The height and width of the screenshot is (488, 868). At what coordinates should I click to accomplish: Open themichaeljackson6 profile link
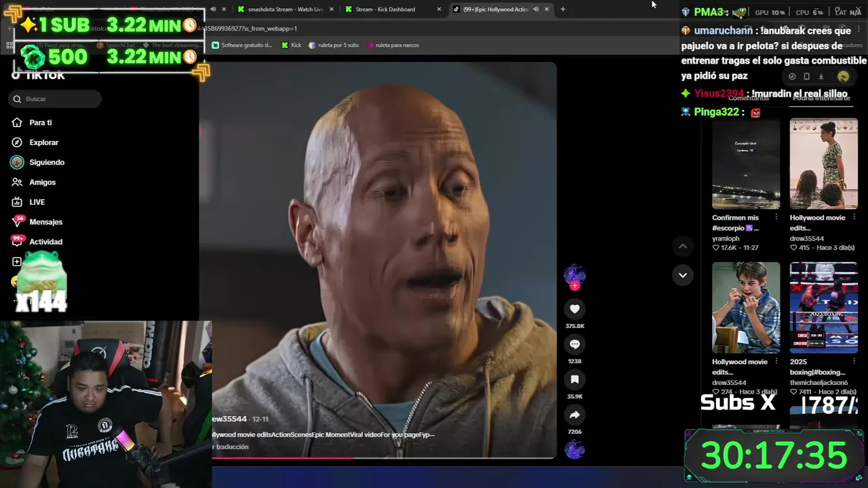[818, 382]
